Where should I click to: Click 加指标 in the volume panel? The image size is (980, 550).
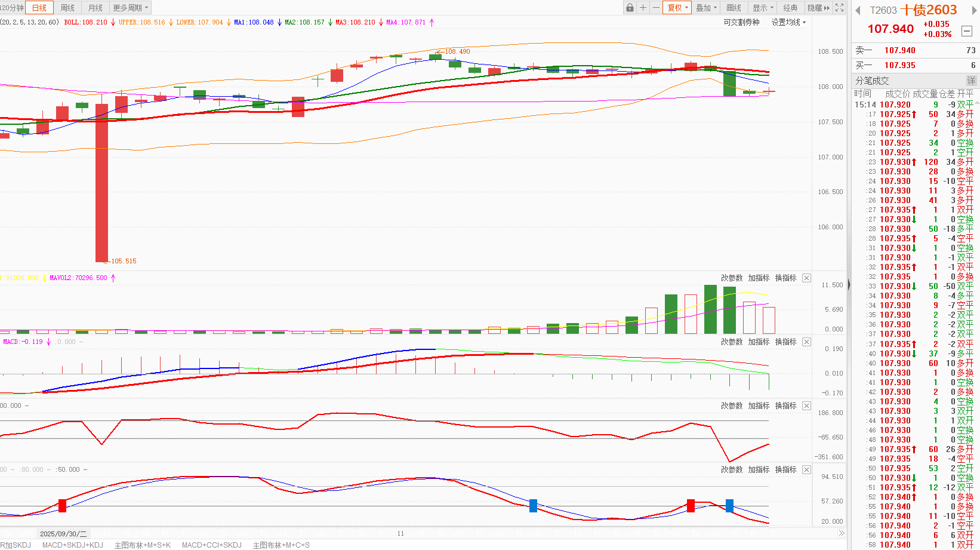(759, 278)
